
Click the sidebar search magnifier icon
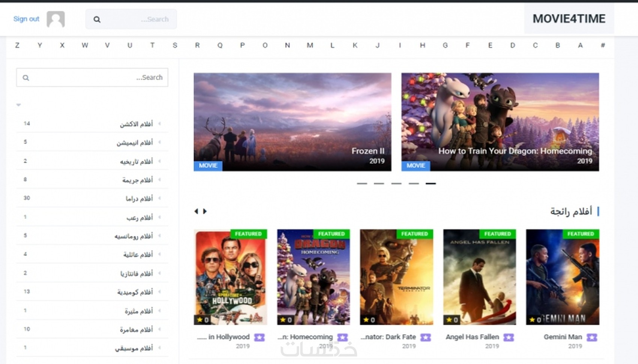point(26,78)
